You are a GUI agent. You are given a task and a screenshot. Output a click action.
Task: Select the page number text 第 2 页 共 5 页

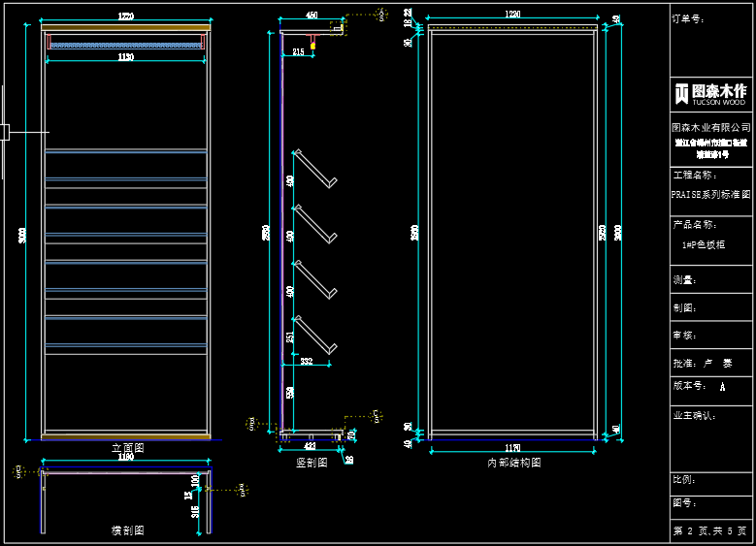point(710,531)
